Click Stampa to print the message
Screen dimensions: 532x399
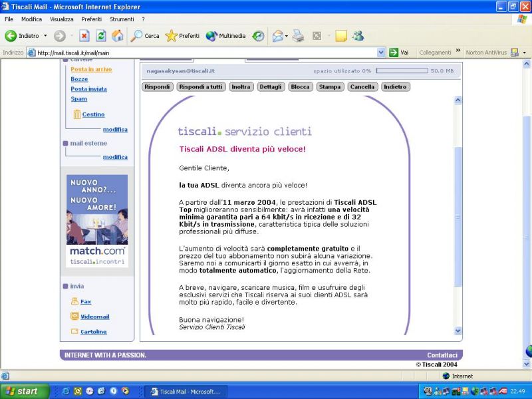[x=330, y=87]
